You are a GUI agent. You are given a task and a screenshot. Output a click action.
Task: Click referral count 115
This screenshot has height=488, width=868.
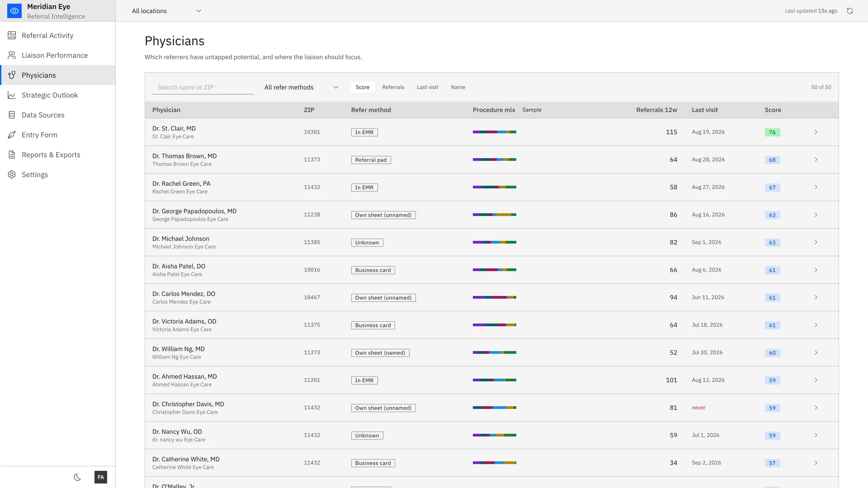[671, 132]
